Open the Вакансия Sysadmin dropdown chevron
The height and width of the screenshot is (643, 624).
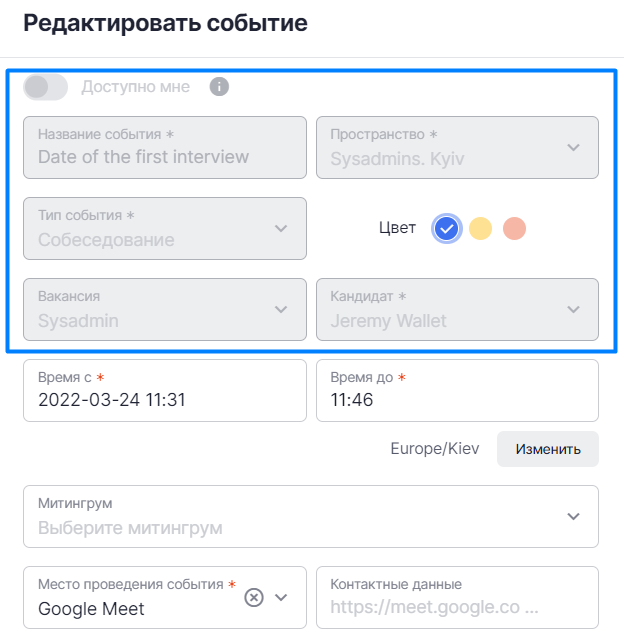281,309
